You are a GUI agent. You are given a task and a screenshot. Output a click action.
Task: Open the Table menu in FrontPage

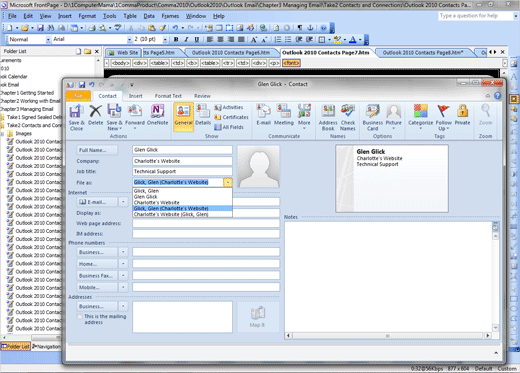[x=130, y=16]
